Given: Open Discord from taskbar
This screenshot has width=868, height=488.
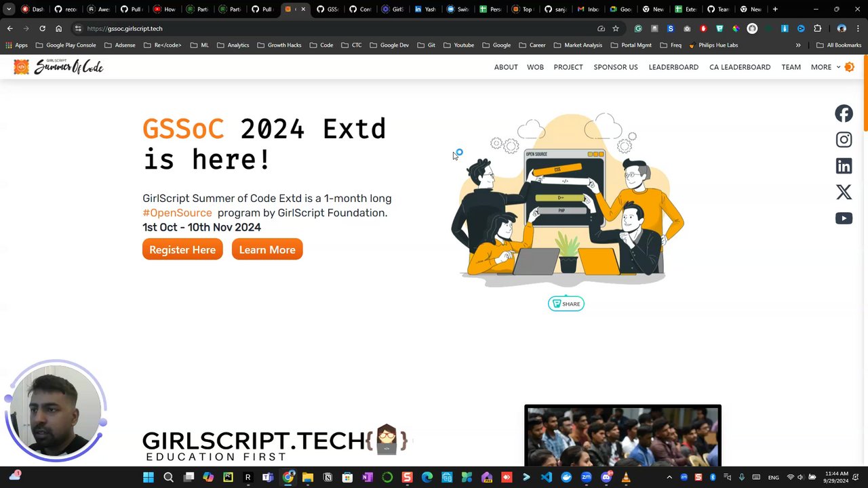Looking at the screenshot, I should click(606, 477).
